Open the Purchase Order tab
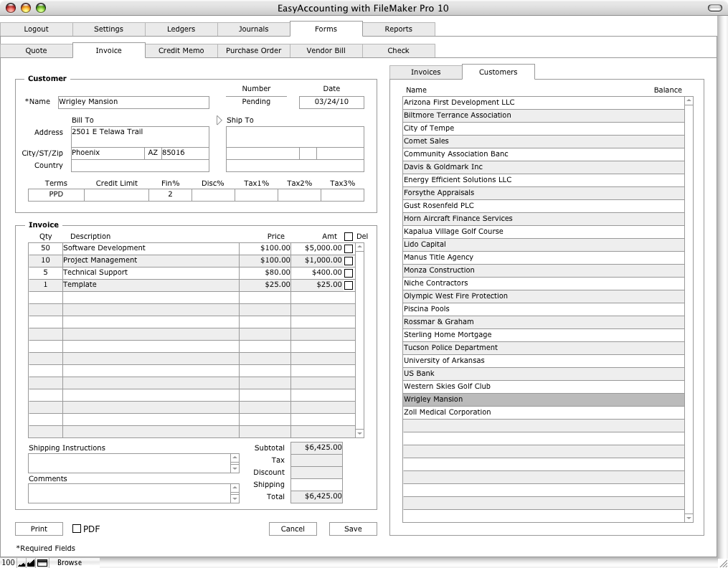Image resolution: width=728 pixels, height=568 pixels. tap(253, 51)
